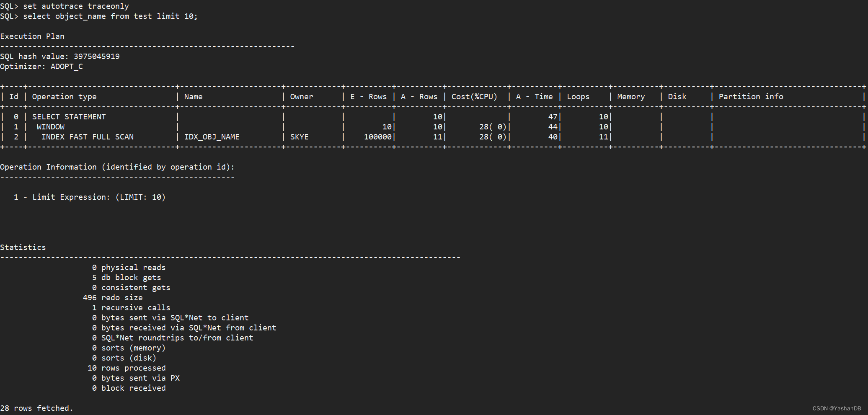Click the 'Cost(%CPU)' column header
Image resolution: width=868 pixels, height=415 pixels.
pos(474,97)
